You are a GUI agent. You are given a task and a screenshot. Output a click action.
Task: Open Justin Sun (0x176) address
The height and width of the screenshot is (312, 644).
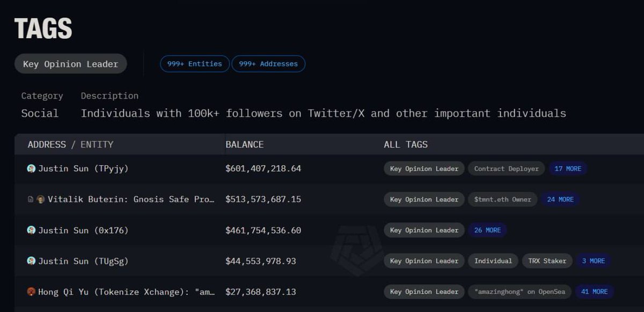pos(83,230)
